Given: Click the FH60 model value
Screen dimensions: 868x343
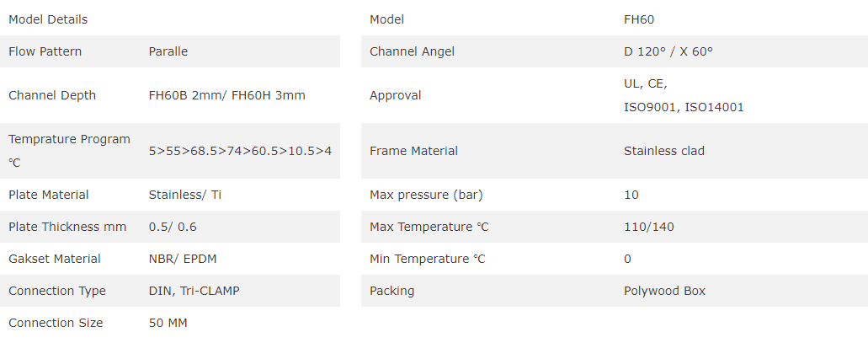Looking at the screenshot, I should tap(639, 19).
